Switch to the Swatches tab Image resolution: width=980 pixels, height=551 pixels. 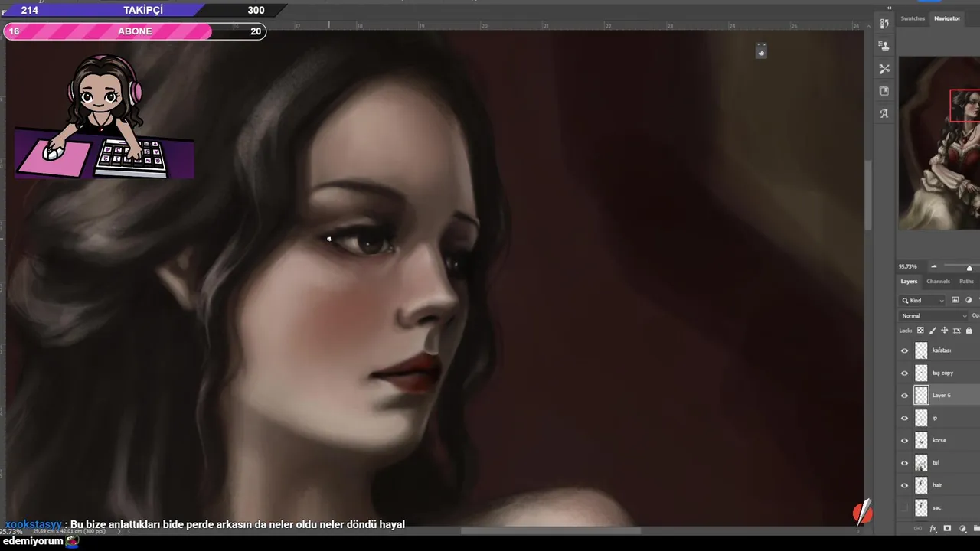tap(913, 18)
